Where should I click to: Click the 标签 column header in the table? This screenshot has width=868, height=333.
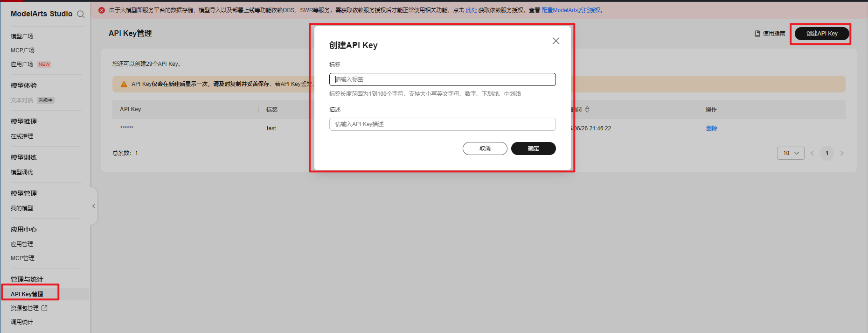(272, 110)
